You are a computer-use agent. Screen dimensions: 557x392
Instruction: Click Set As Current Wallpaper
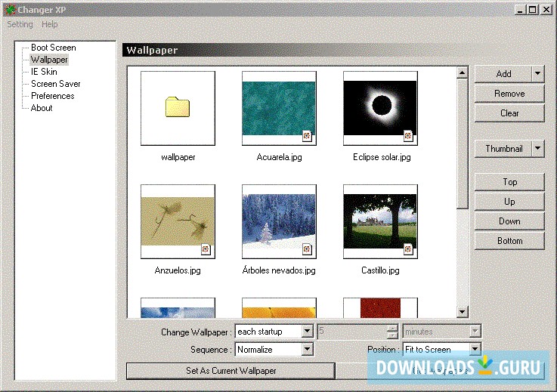[x=231, y=371]
